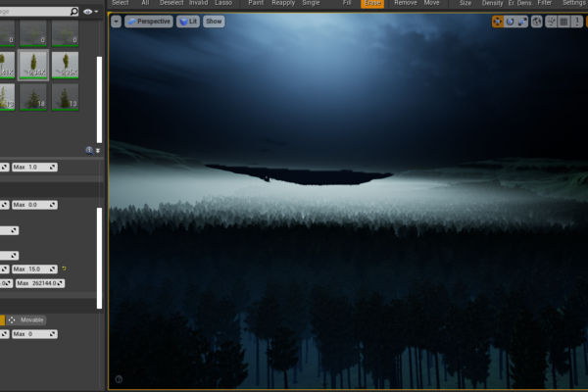Choose the Lasso selection tool

(x=223, y=3)
